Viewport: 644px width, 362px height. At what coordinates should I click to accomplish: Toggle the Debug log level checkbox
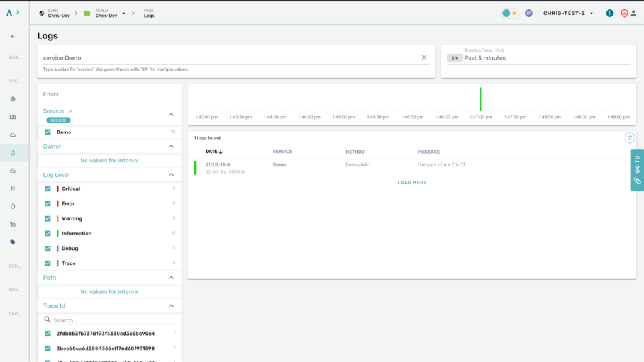[x=48, y=249]
